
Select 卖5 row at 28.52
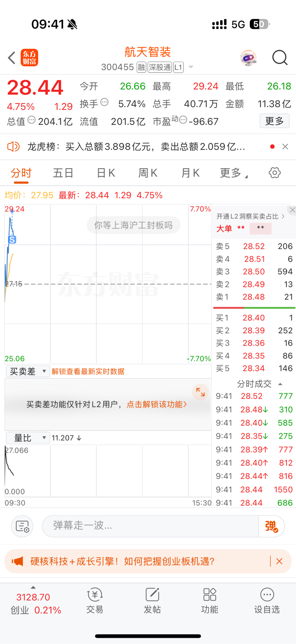click(254, 246)
